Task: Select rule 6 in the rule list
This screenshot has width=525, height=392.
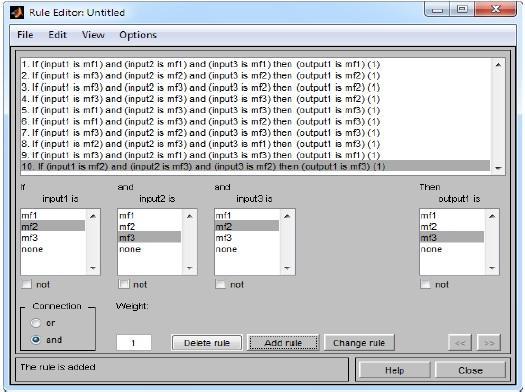Action: pos(256,122)
